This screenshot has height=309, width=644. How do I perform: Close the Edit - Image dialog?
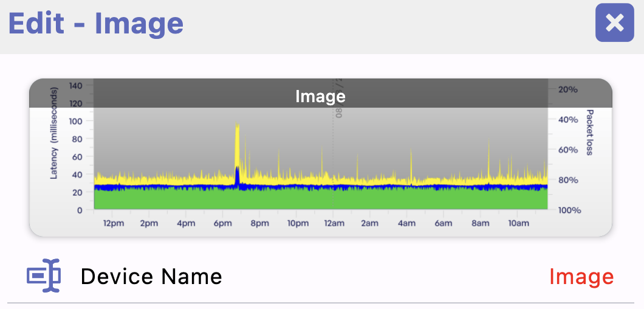(x=615, y=23)
